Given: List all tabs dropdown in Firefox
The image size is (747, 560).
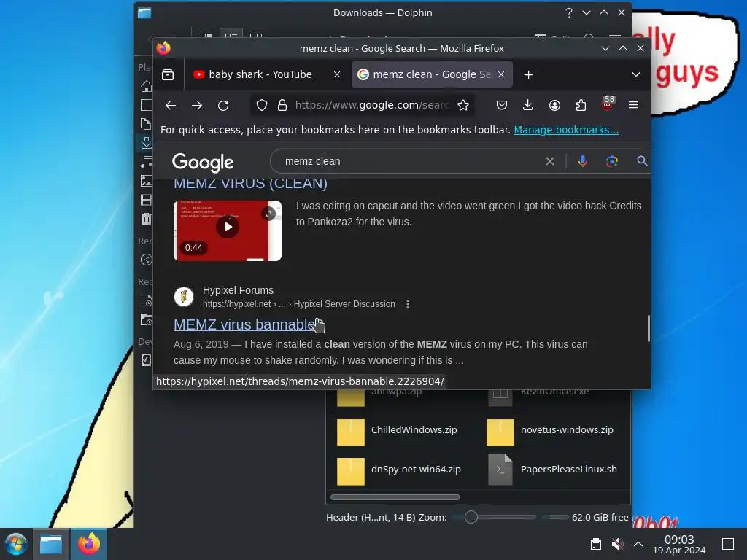Looking at the screenshot, I should 636,75.
